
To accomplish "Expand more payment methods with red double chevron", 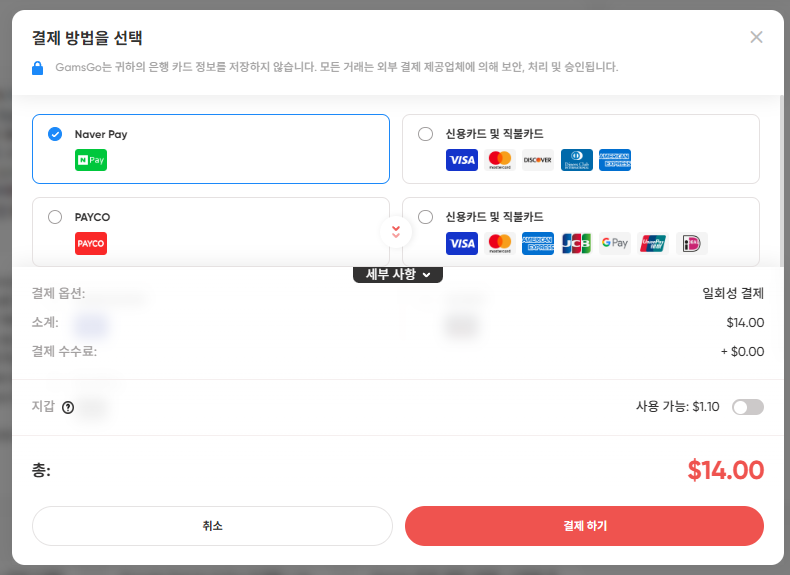I will pos(396,232).
